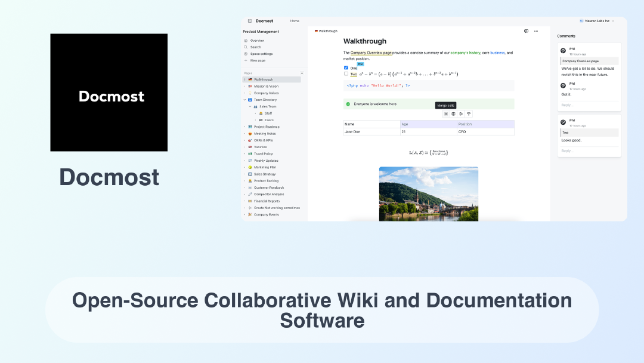Collapse the Team Directory tree node
The height and width of the screenshot is (363, 644).
pyautogui.click(x=244, y=100)
